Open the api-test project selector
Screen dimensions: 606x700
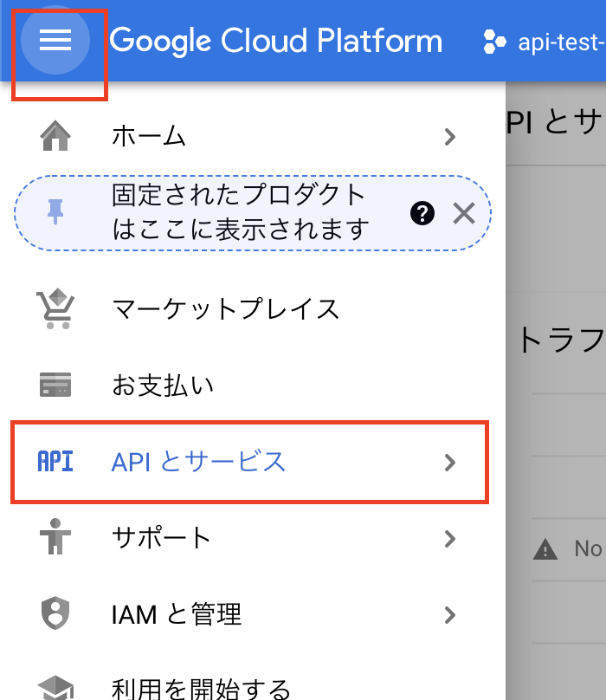[545, 42]
